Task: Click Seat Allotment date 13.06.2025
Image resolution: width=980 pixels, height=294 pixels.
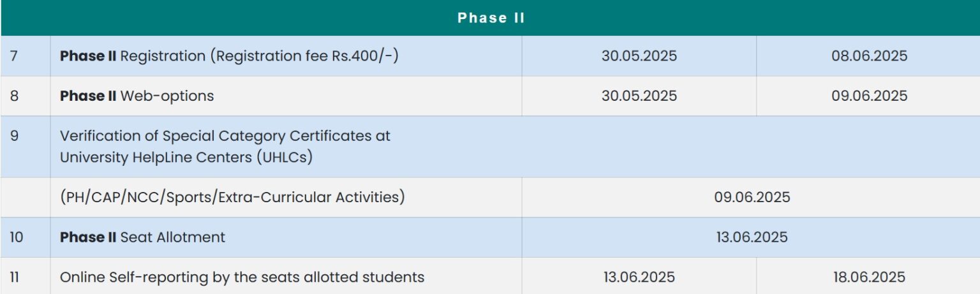Action: pos(752,237)
